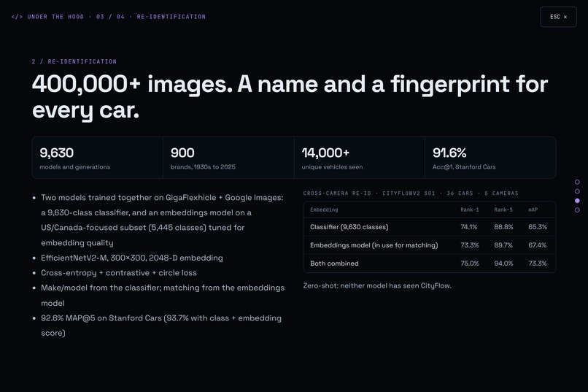Click the '92.6% MAP@5 on Stanford Cars' bullet
The width and height of the screenshot is (588, 392).
click(x=161, y=326)
